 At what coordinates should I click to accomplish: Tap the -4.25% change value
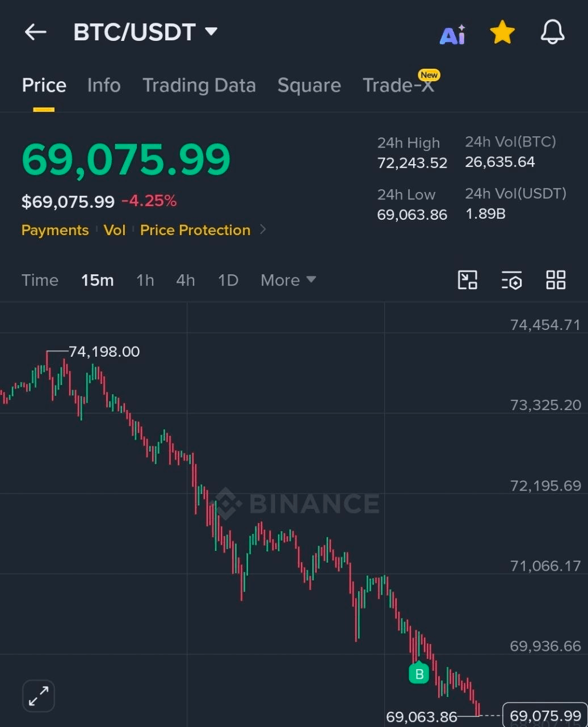(149, 200)
